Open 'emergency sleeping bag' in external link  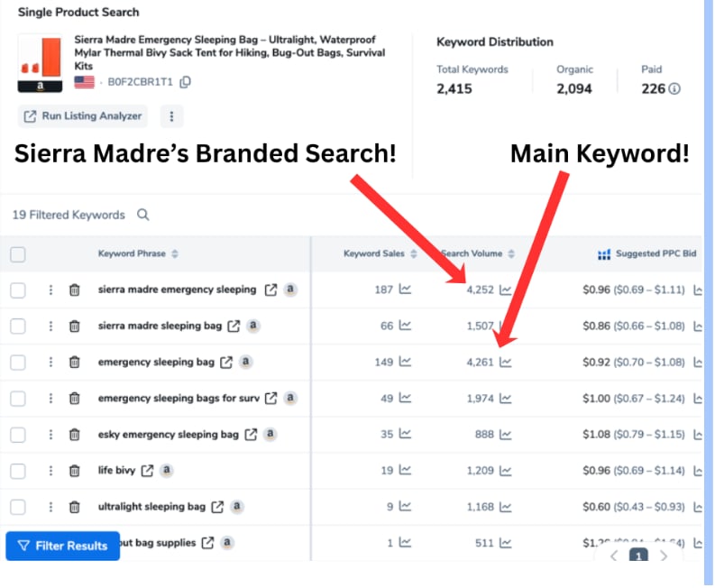[x=226, y=363]
